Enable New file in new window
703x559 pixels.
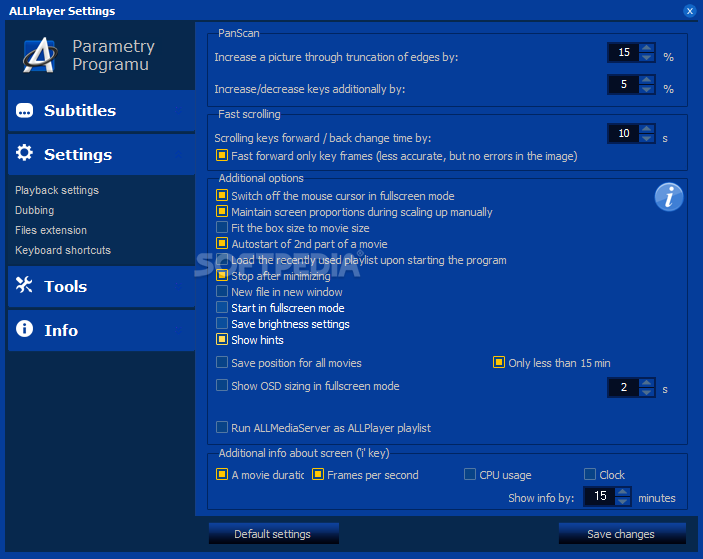[x=222, y=291]
